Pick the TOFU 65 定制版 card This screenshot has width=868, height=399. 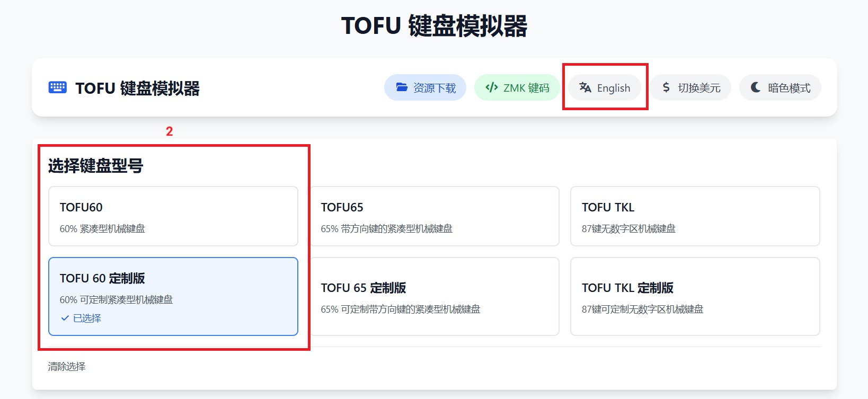(435, 296)
